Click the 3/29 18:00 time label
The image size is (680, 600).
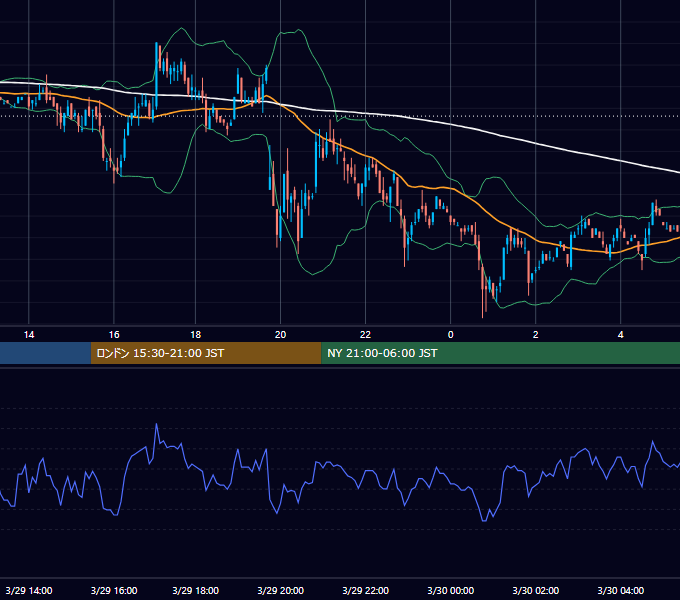point(196,590)
